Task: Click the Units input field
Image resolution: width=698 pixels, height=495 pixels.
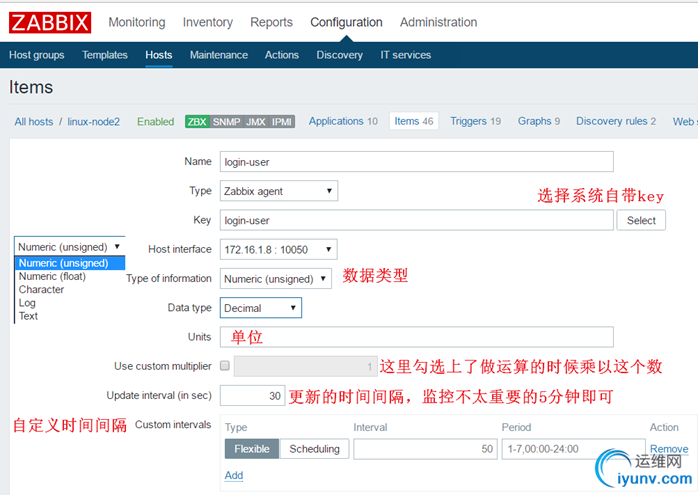Action: pos(417,337)
